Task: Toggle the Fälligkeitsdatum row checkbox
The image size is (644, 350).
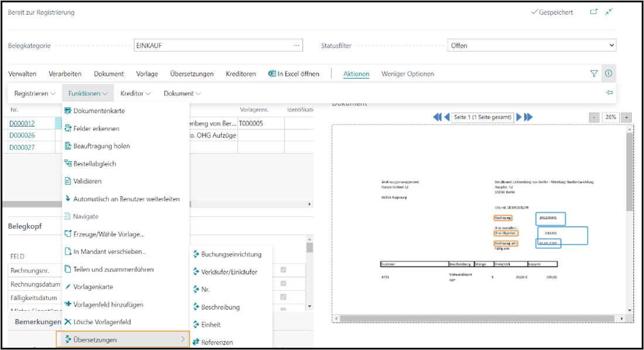Action: coord(283,297)
